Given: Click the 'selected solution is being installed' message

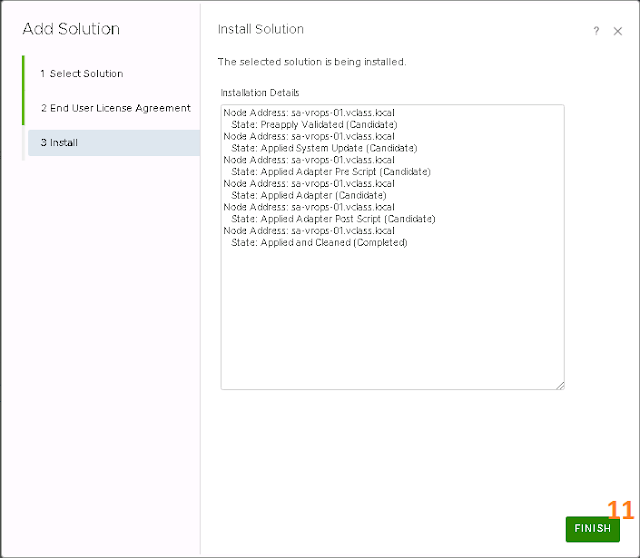Looking at the screenshot, I should click(x=312, y=62).
